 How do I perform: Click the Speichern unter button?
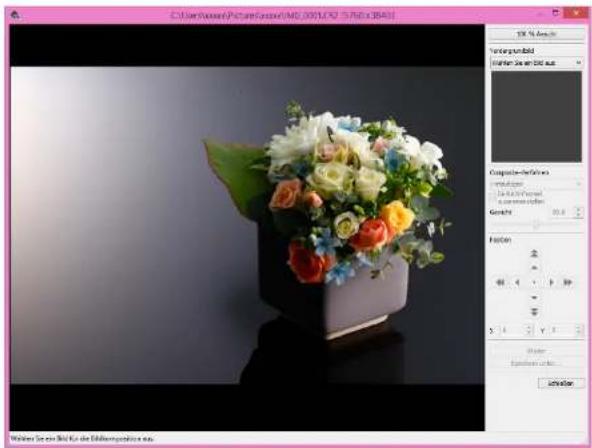pos(536,363)
